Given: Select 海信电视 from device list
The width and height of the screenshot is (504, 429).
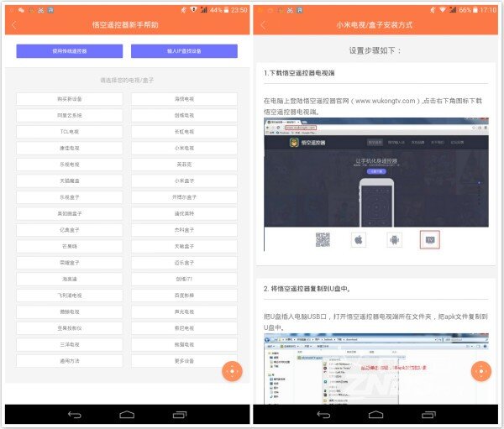Looking at the screenshot, I should coord(184,99).
